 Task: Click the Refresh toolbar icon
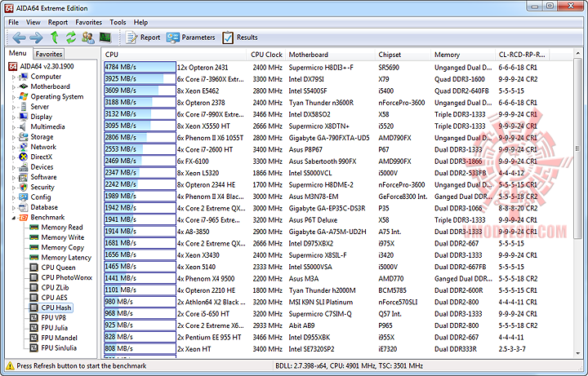(71, 38)
